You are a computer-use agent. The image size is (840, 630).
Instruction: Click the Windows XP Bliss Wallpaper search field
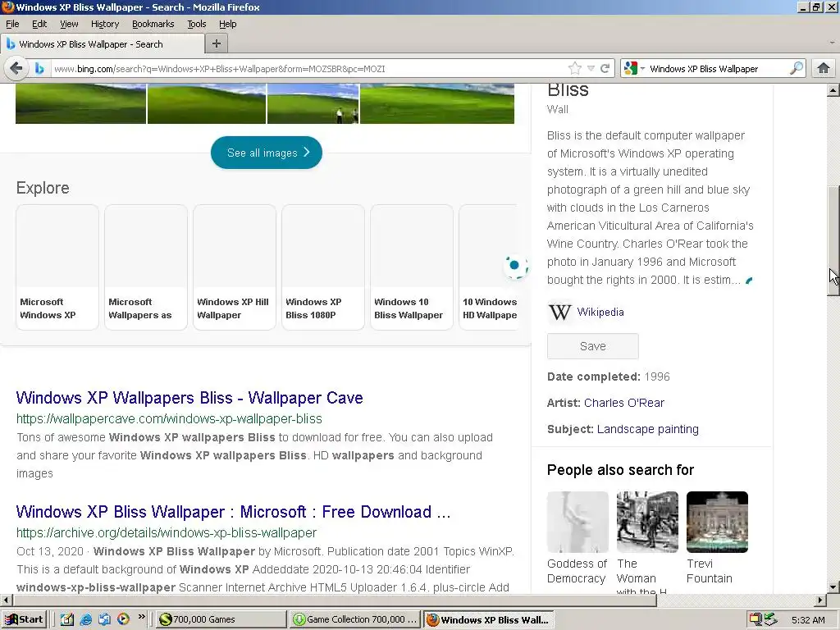click(x=718, y=69)
